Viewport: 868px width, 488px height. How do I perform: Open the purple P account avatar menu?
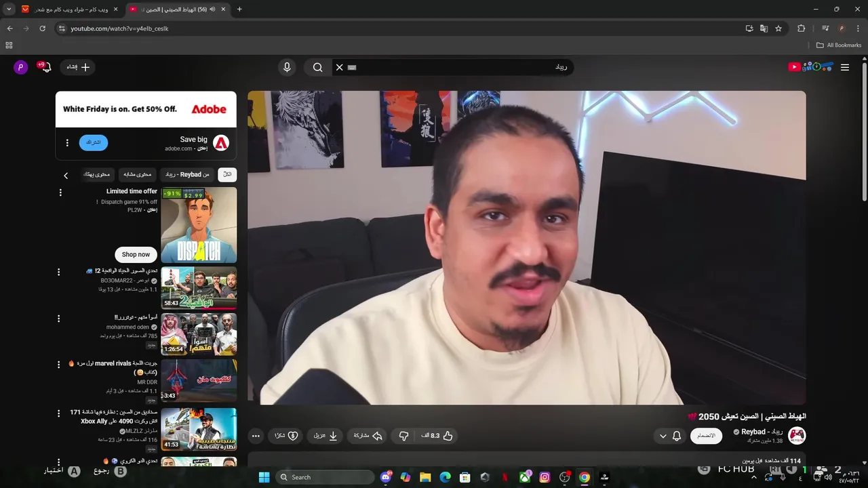(21, 67)
